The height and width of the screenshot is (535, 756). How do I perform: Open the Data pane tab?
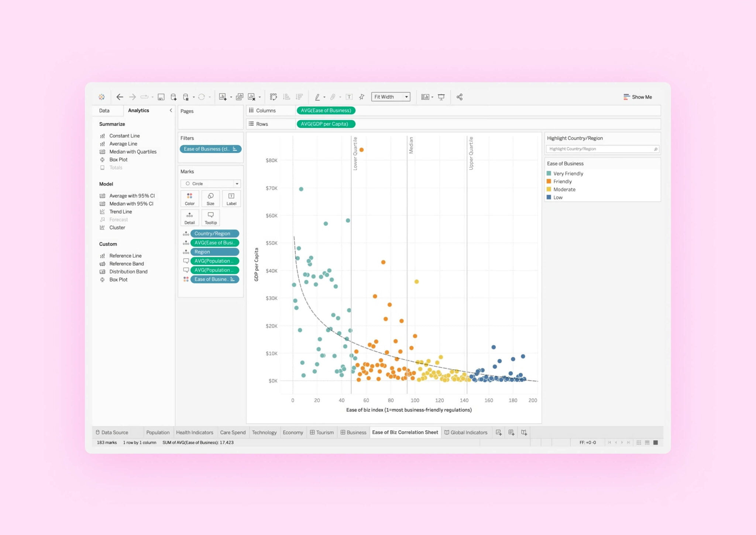[104, 110]
